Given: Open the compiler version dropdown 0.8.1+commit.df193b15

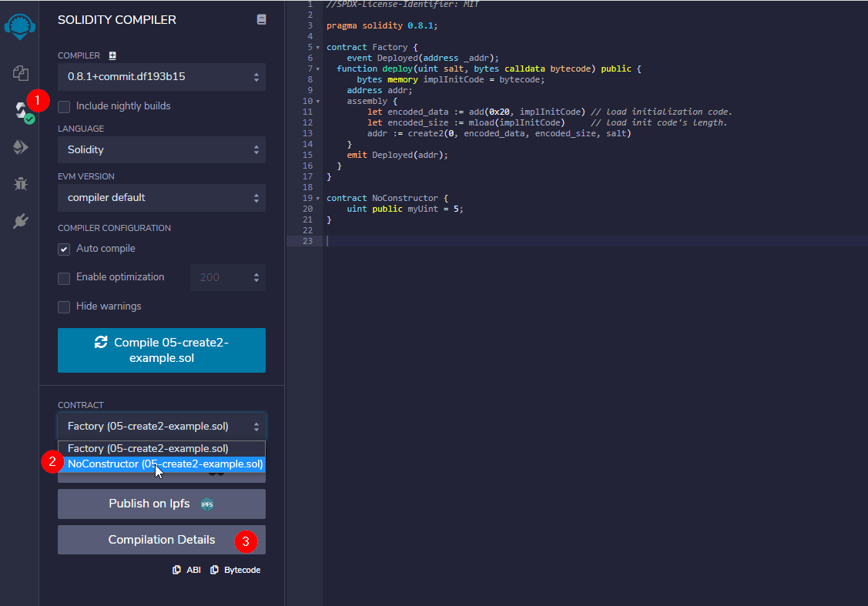Looking at the screenshot, I should (162, 77).
